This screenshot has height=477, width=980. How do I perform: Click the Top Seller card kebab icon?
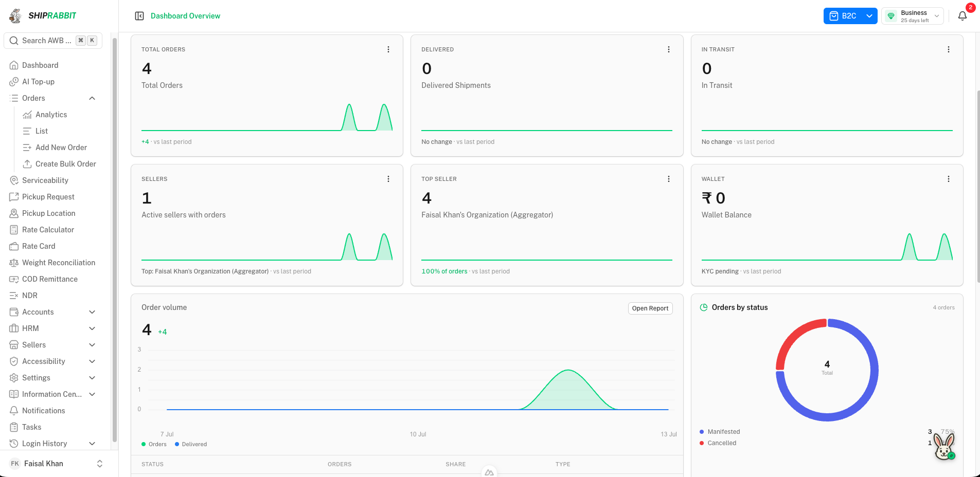[669, 179]
